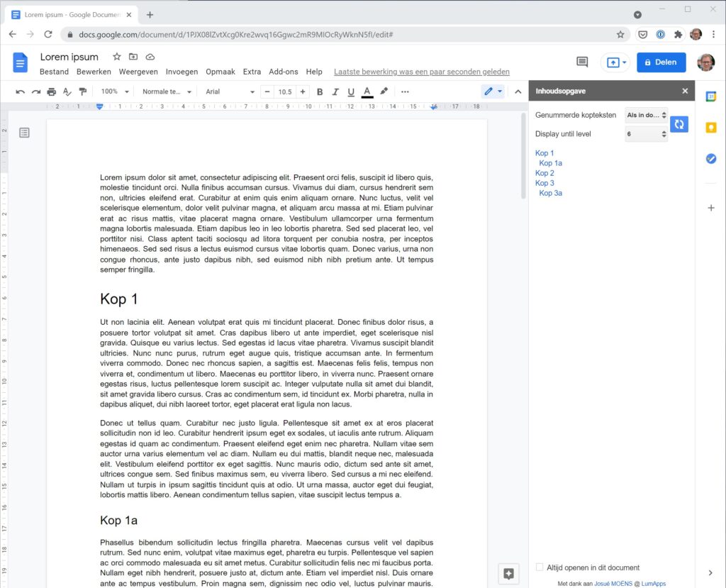Open the Bewerken menu
This screenshot has width=726, height=588.
click(94, 72)
